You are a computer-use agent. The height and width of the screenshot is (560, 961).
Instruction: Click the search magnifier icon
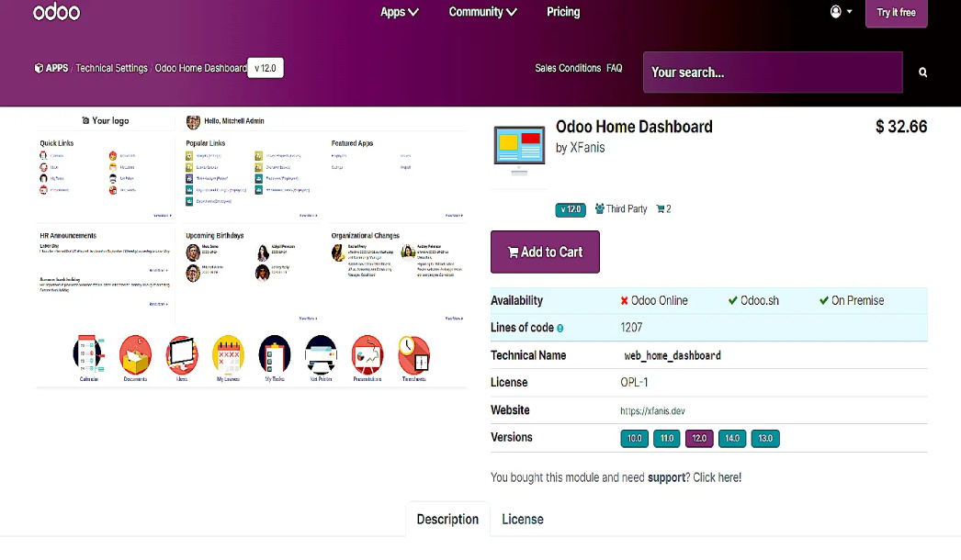[922, 73]
